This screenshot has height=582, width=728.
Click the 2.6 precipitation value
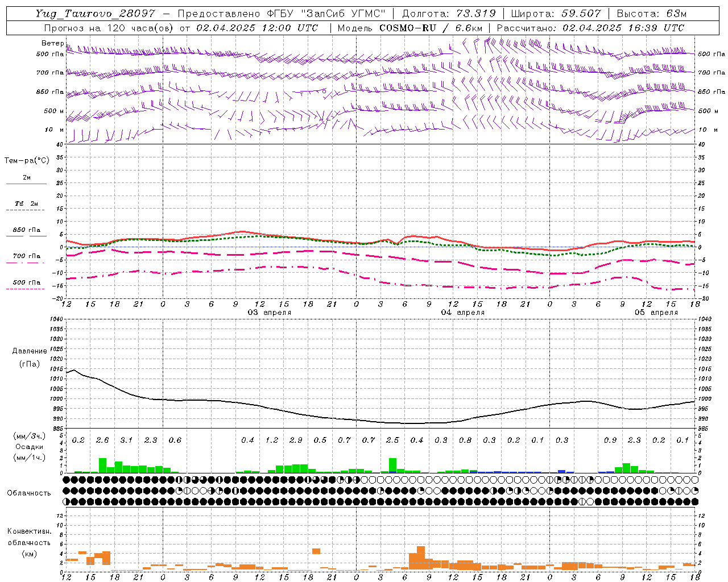pos(102,440)
